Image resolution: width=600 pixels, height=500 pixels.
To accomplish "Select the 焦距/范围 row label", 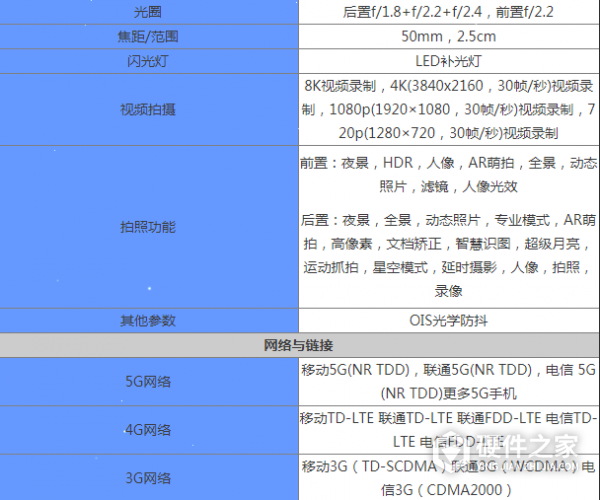I will click(147, 37).
